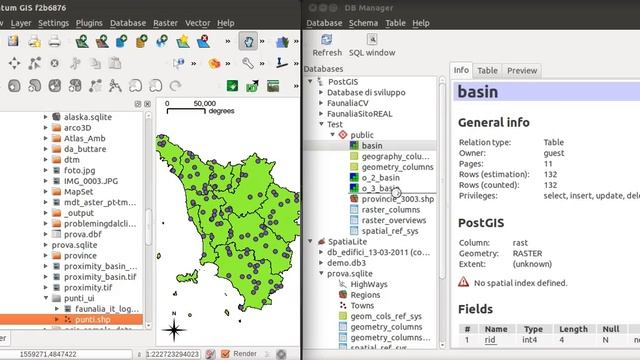Expand the demo.db3 database node
The height and width of the screenshot is (360, 640).
[321, 263]
